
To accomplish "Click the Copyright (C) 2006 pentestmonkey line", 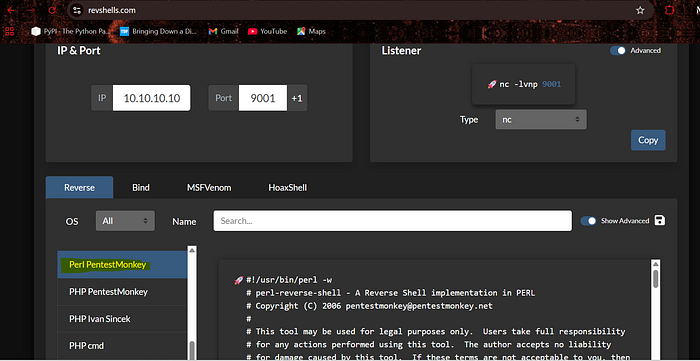I will pos(370,306).
